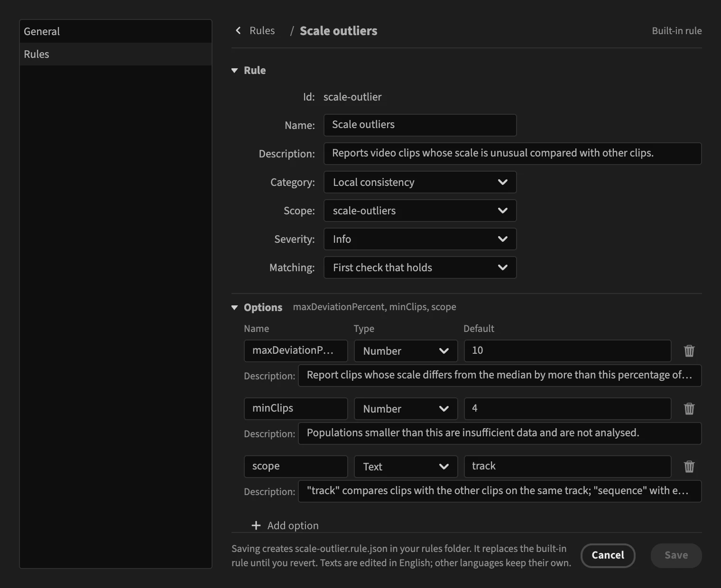Edit the maxDeviationPercent name field

(x=296, y=351)
